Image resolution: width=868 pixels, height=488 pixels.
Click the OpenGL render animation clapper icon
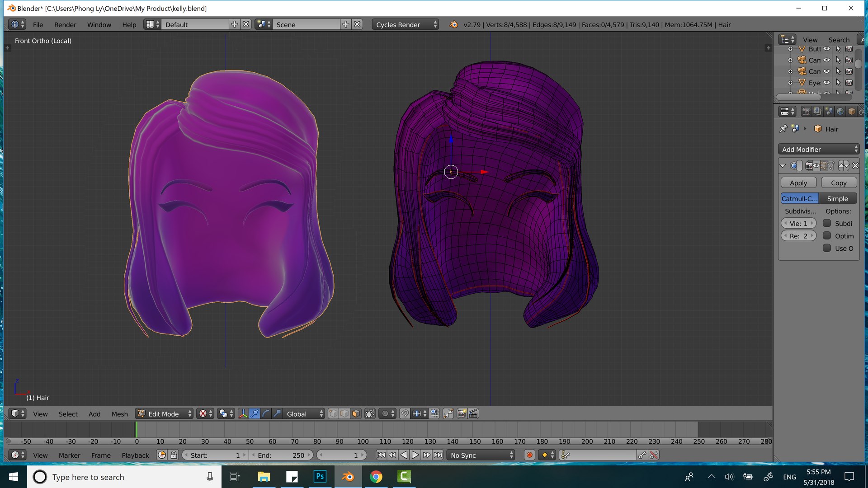tap(473, 414)
